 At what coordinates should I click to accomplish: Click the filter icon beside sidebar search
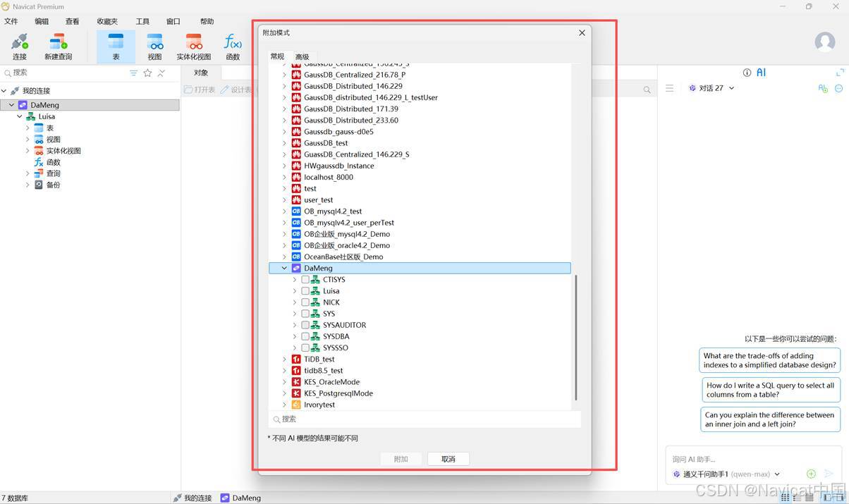134,73
